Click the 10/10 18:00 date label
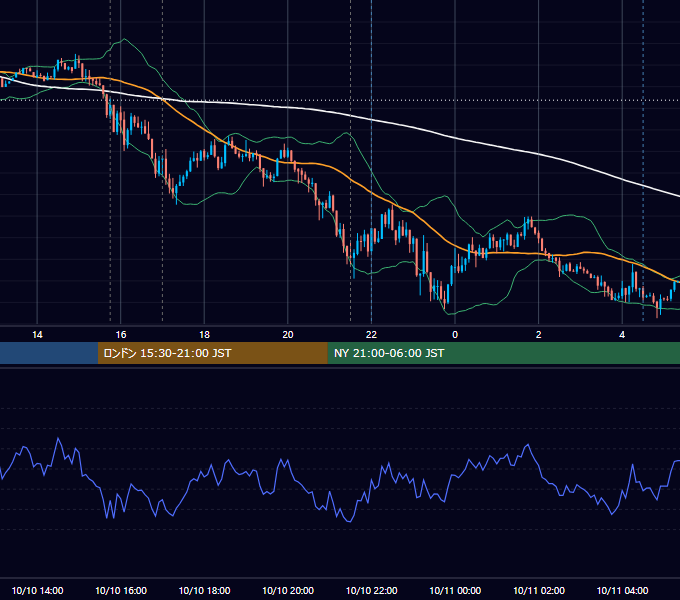 coord(204,590)
